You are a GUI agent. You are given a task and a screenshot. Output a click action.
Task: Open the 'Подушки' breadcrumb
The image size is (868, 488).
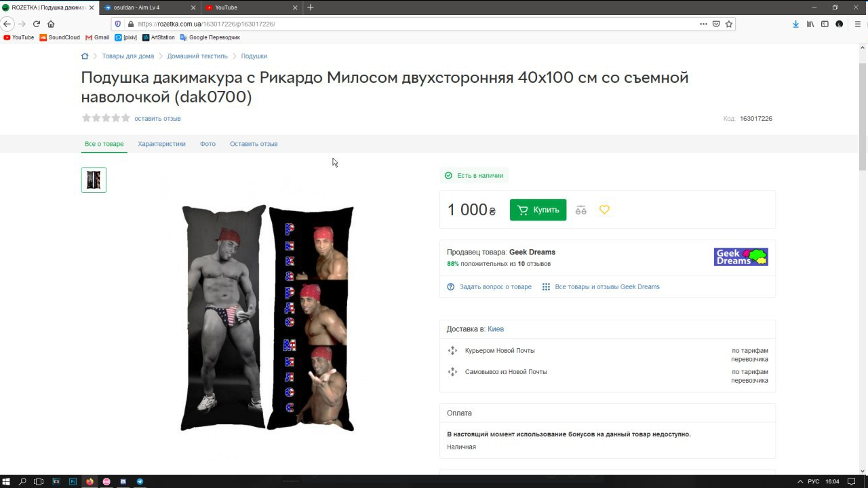click(254, 56)
